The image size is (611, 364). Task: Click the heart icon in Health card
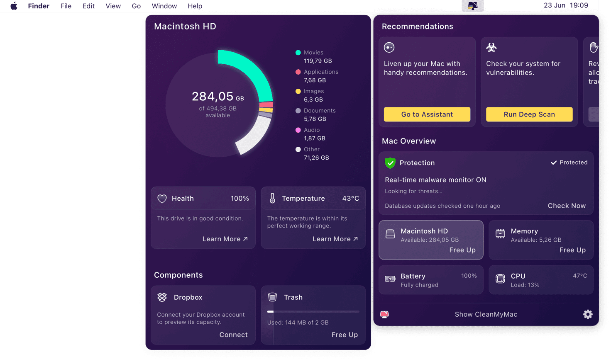162,199
